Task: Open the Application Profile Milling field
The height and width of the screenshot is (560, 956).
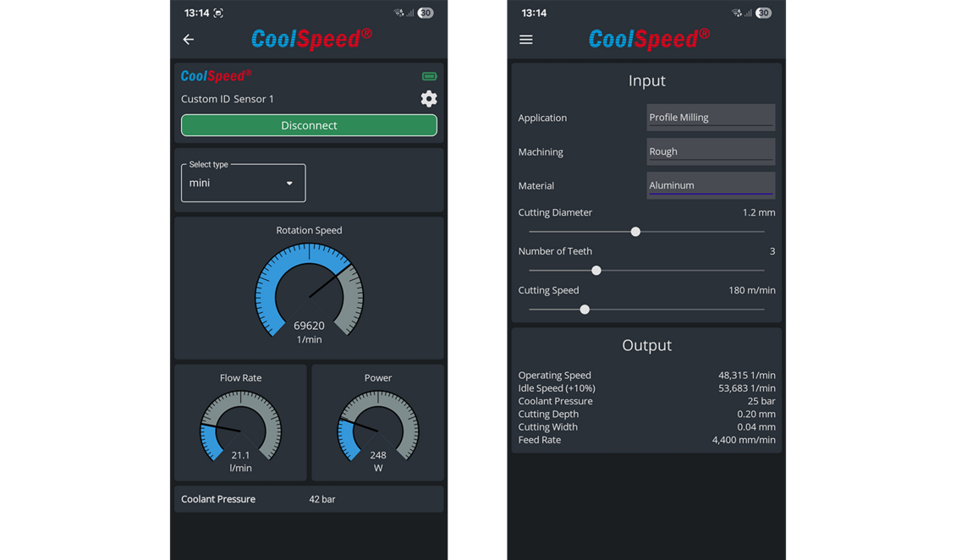Action: 711,118
